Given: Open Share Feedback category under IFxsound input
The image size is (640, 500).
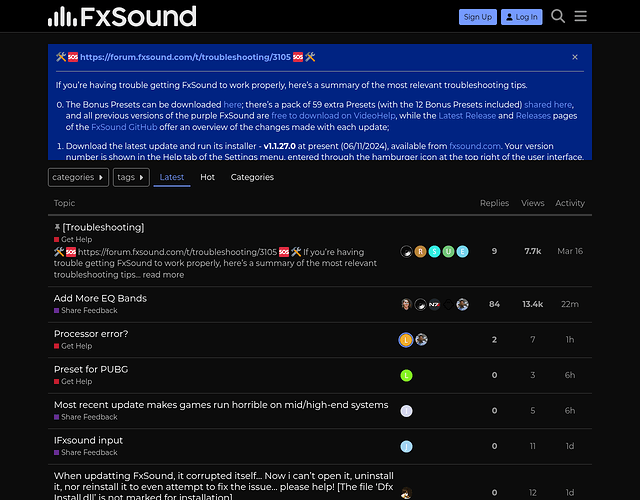Looking at the screenshot, I should 86,453.
